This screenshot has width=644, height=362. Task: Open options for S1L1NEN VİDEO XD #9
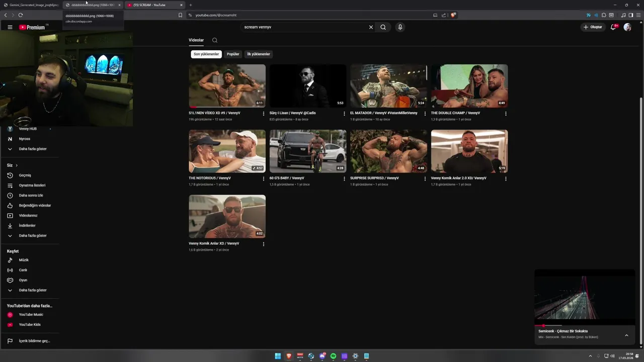coord(264,114)
